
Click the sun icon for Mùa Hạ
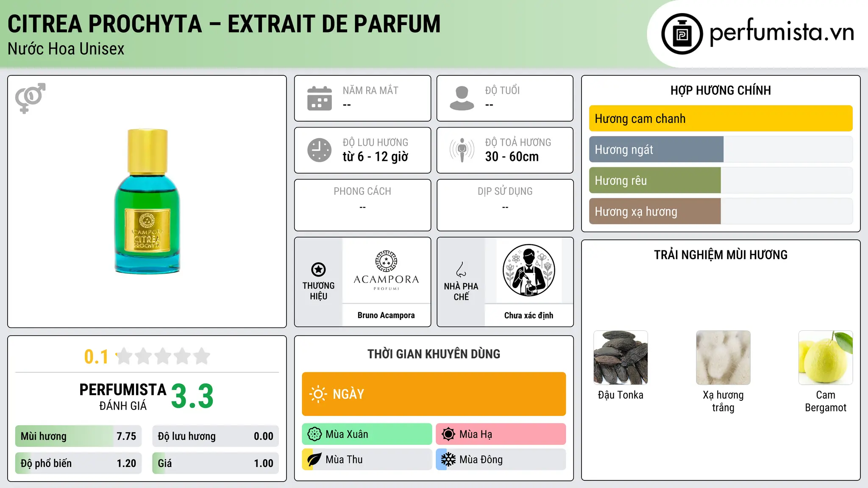click(448, 434)
